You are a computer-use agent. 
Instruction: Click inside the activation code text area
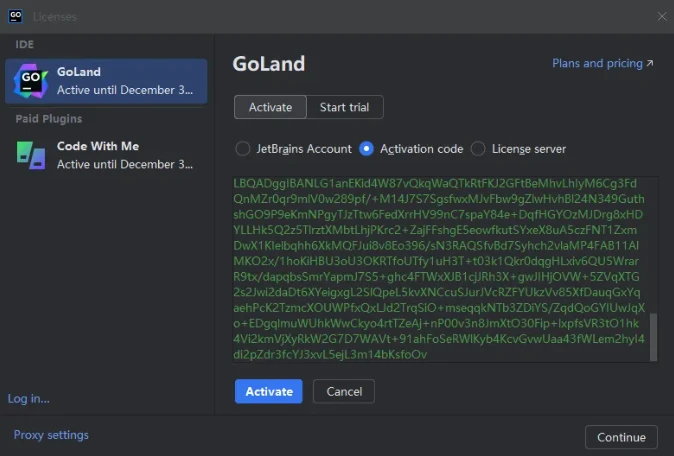[x=445, y=269]
